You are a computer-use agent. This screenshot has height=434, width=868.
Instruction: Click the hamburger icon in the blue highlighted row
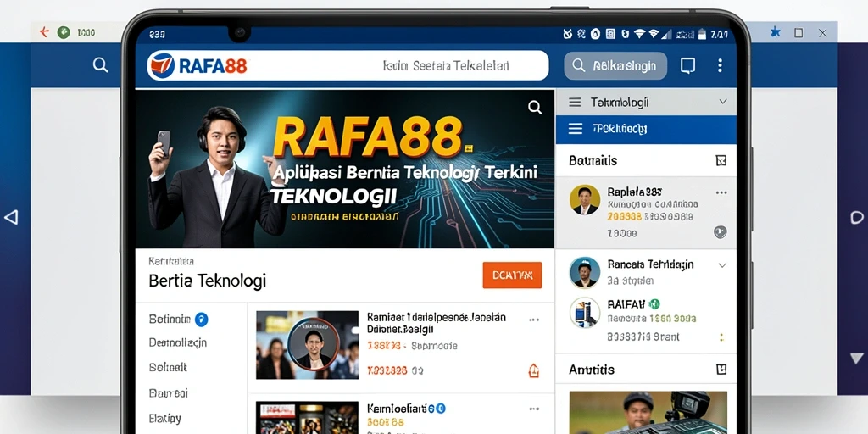click(576, 129)
